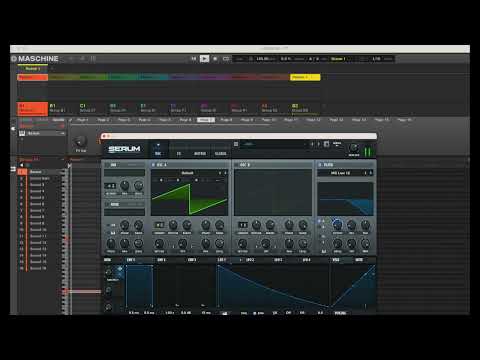This screenshot has height=360, width=480.
Task: Click the Maschine logo icon
Action: click(14, 59)
